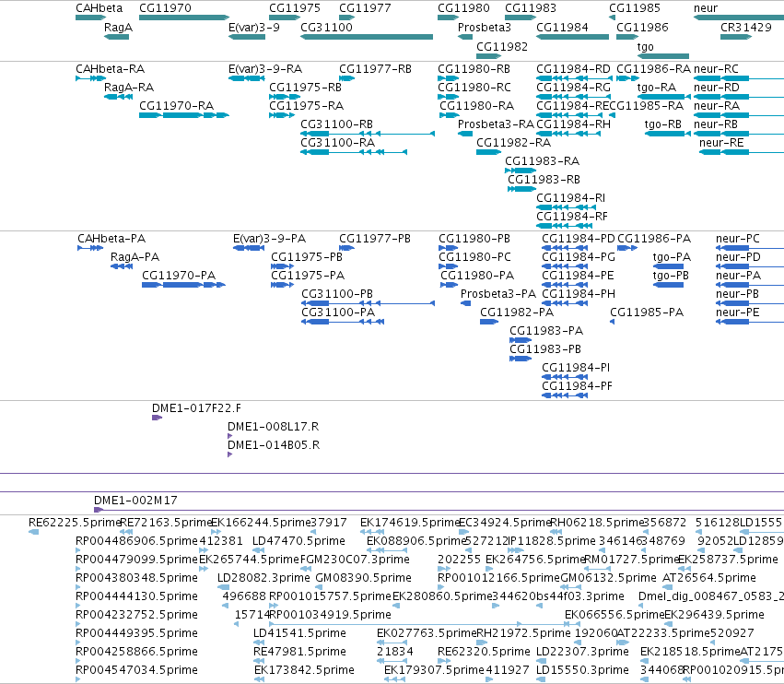Select the CG11970 gene arrow glyph
This screenshot has height=684, width=784.
[184, 18]
